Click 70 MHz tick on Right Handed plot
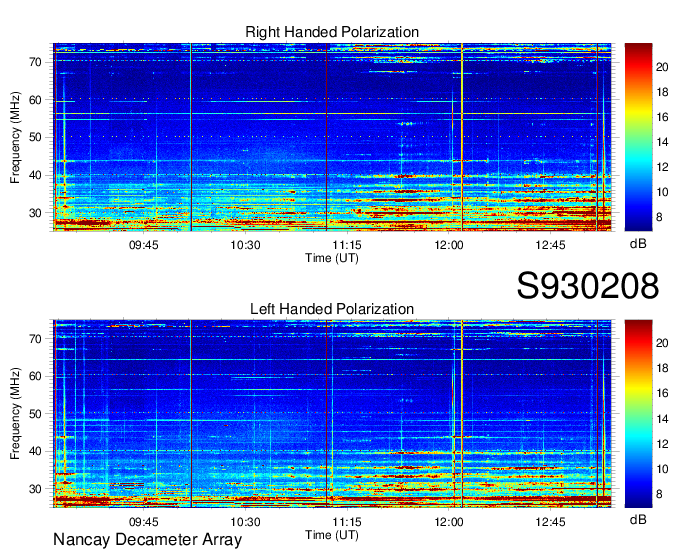 pos(36,62)
